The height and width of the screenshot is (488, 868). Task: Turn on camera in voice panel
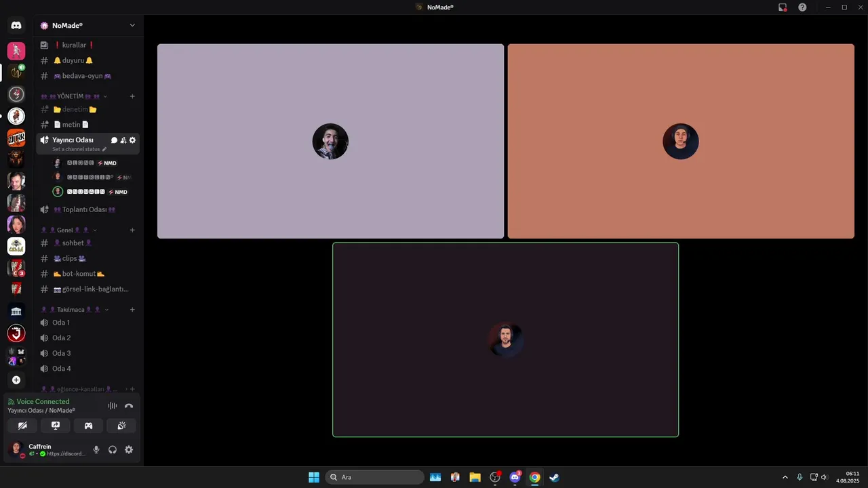coord(22,426)
